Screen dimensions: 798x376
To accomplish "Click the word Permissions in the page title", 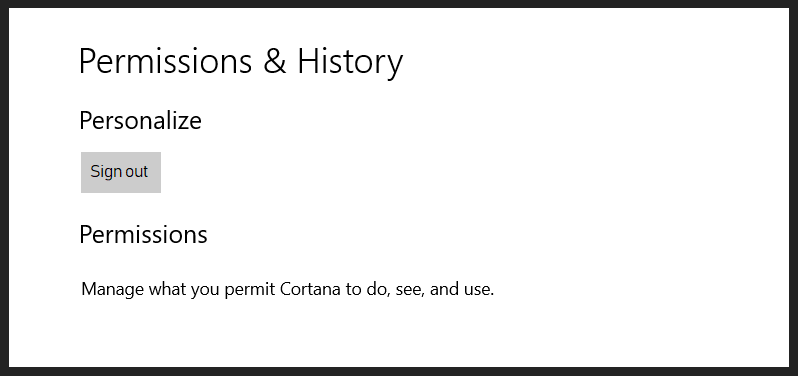I will click(x=165, y=62).
